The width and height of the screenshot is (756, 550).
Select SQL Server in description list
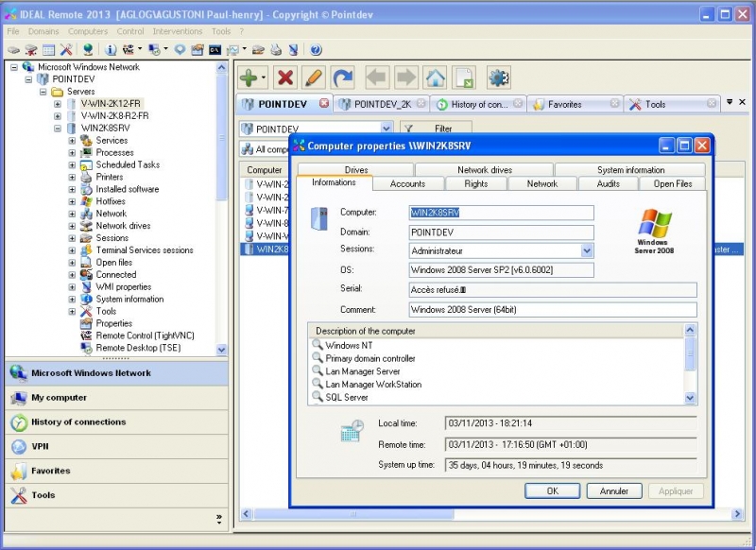coord(346,397)
